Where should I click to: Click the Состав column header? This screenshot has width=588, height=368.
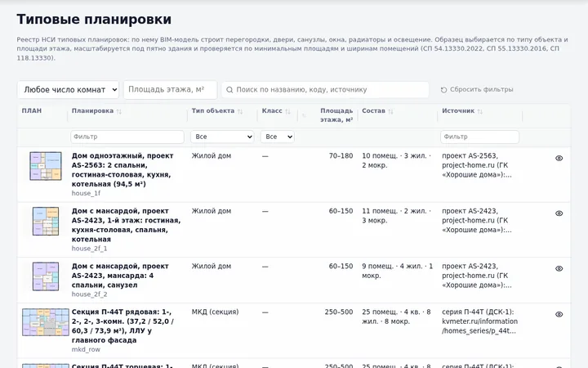click(373, 110)
